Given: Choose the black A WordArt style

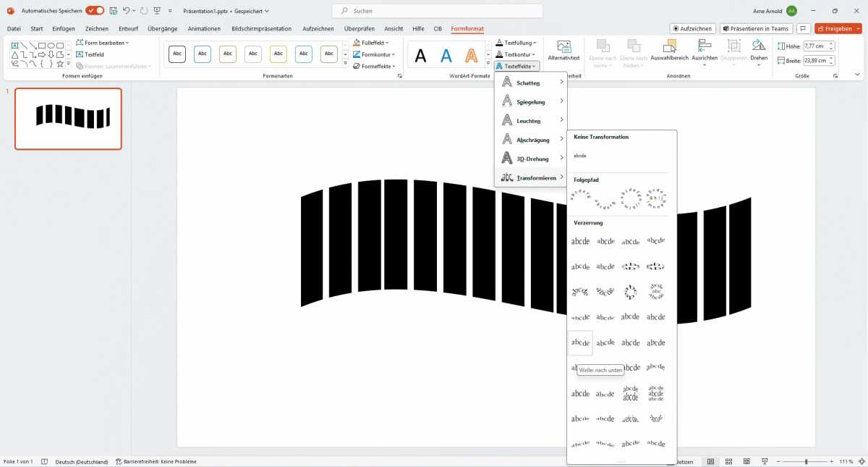Looking at the screenshot, I should click(x=420, y=56).
